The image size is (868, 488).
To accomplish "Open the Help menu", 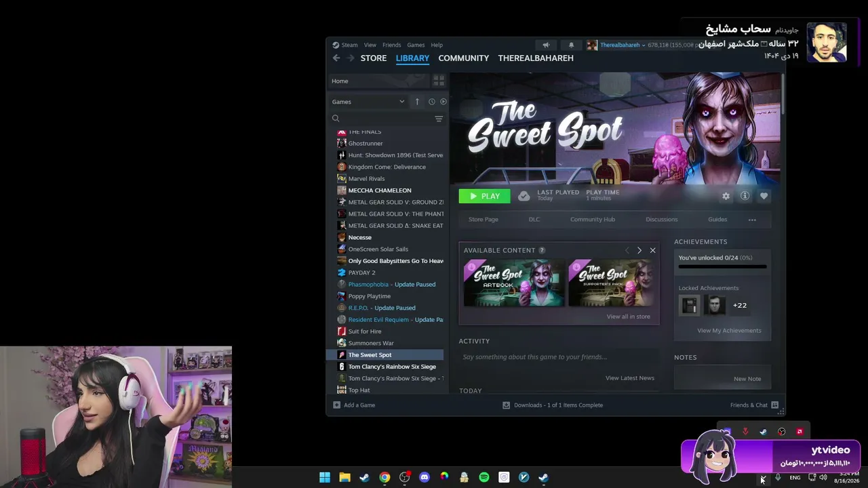I will tap(437, 45).
